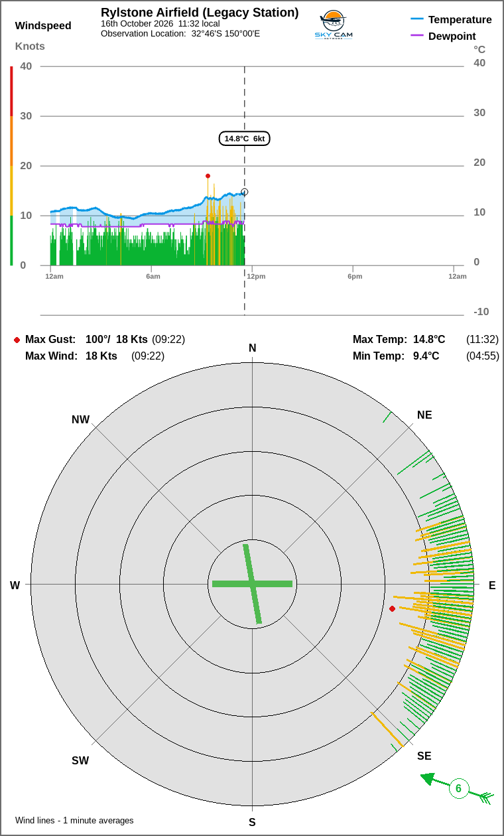
Task: Click the 6pm time axis label
Action: tap(355, 276)
